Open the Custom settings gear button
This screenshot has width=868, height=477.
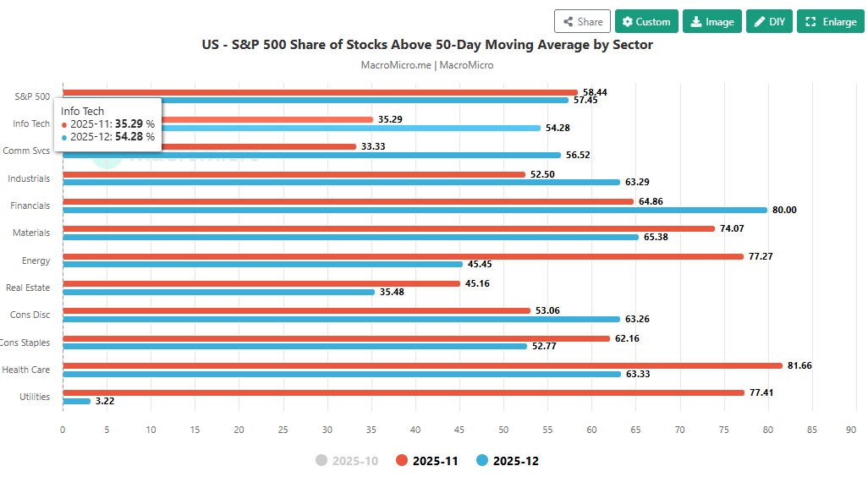coord(647,22)
